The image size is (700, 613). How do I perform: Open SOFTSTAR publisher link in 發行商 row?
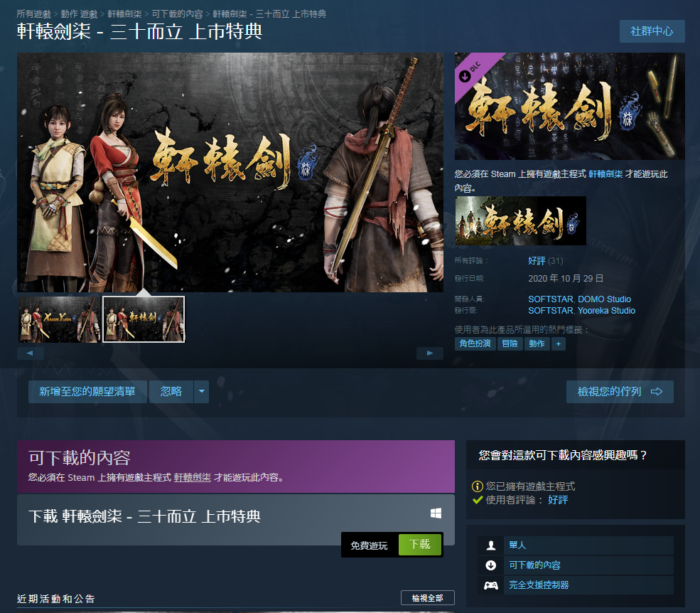[551, 311]
